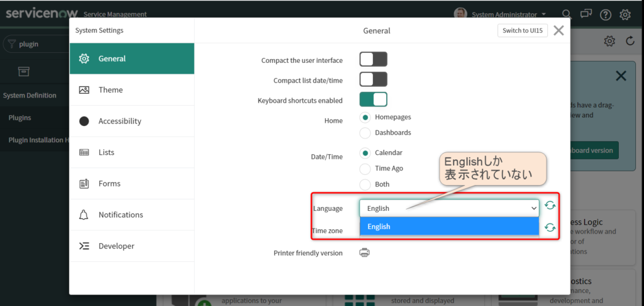
Task: Open the General settings tab
Action: [x=132, y=59]
